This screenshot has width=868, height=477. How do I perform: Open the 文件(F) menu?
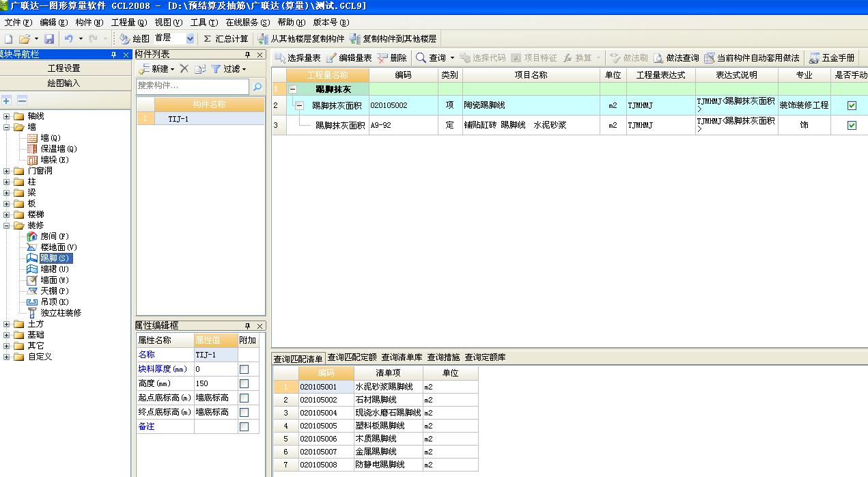[x=18, y=23]
